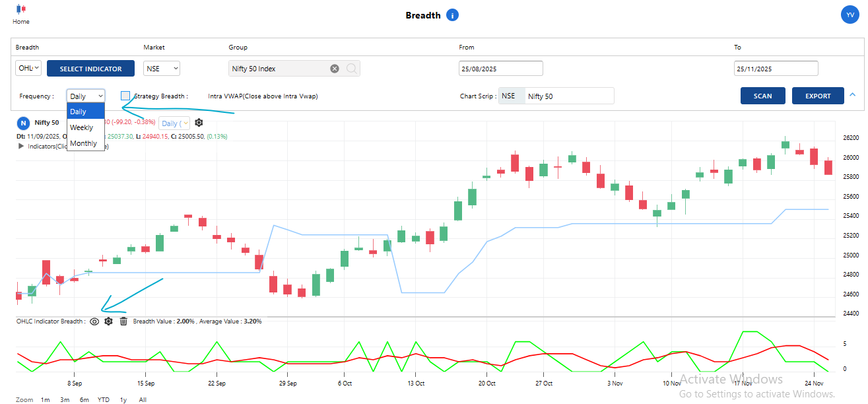This screenshot has height=404, width=868.
Task: Expand the Indicators disclosure triangle
Action: 22,147
